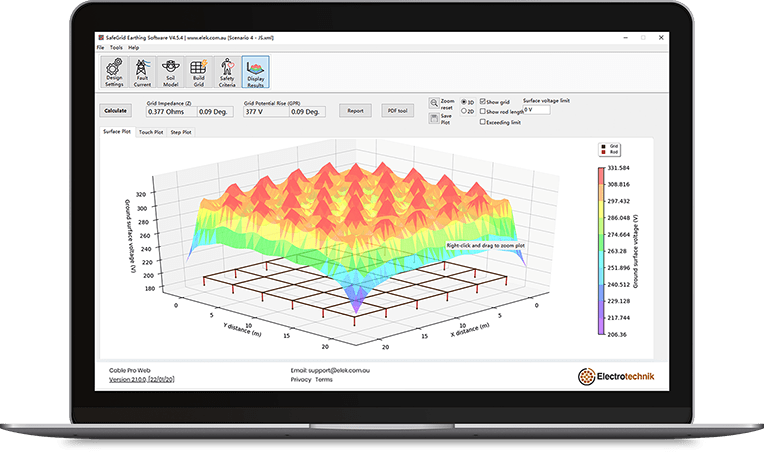Open the Help menu
Image resolution: width=764 pixels, height=452 pixels.
tap(134, 48)
